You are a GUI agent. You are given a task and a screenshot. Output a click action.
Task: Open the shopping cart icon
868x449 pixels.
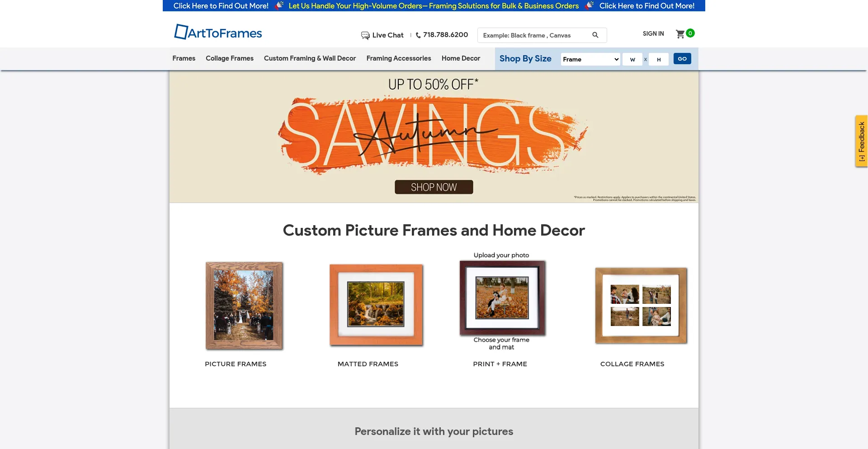point(680,34)
